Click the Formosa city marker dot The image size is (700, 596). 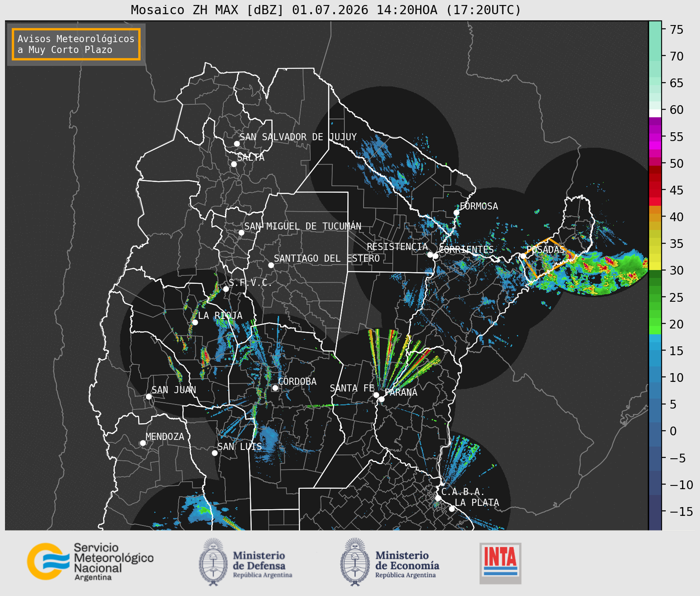click(x=456, y=212)
